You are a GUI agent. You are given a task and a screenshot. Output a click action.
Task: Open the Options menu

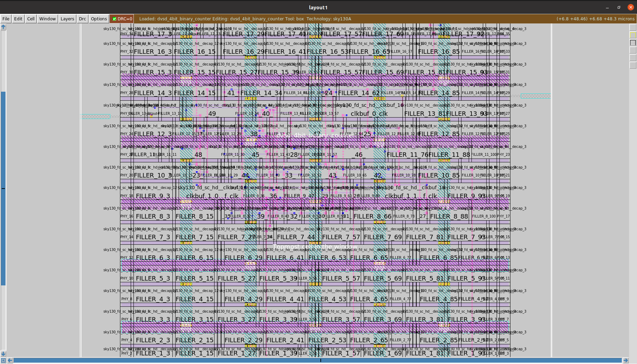99,19
